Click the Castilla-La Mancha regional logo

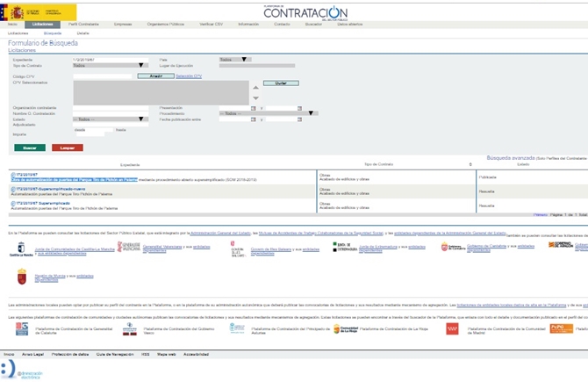14,249
